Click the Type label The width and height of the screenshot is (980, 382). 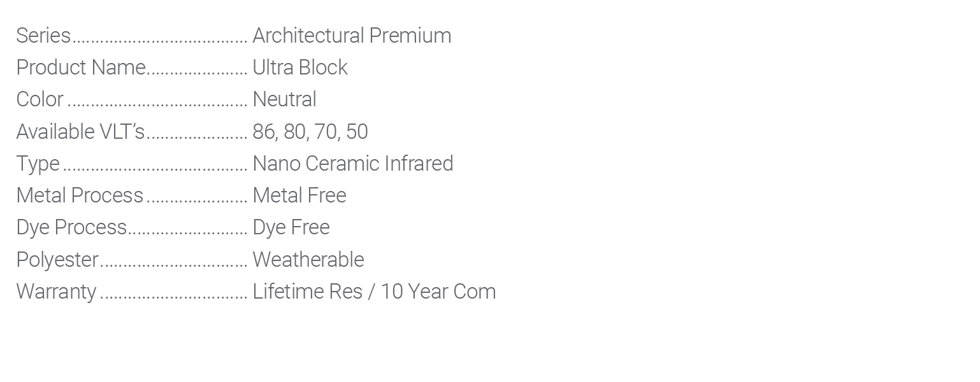38,164
